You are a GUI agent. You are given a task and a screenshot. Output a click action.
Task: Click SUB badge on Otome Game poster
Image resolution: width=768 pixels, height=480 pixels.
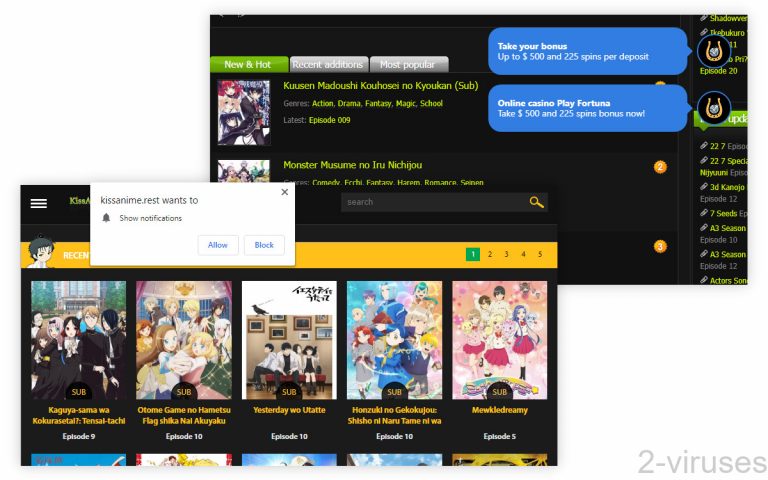coord(184,392)
